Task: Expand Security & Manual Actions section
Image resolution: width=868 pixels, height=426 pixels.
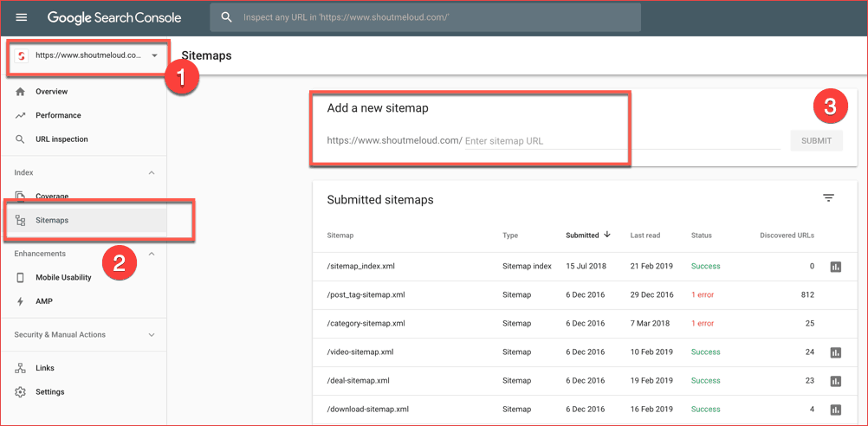Action: pyautogui.click(x=152, y=335)
